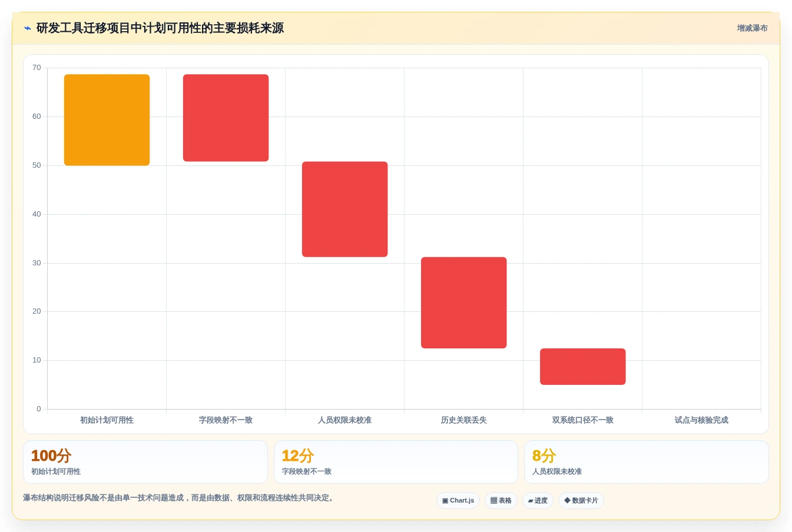Click the chart title 研发工具迁移项目 heading

pyautogui.click(x=160, y=28)
